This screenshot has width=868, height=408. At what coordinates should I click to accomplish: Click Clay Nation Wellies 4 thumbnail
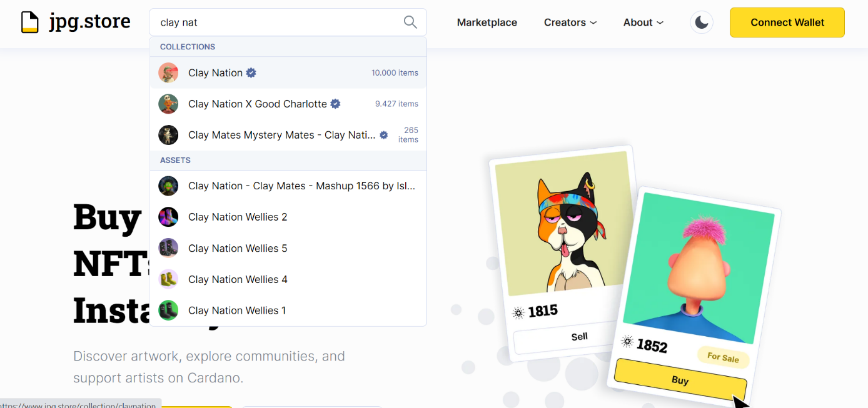168,279
